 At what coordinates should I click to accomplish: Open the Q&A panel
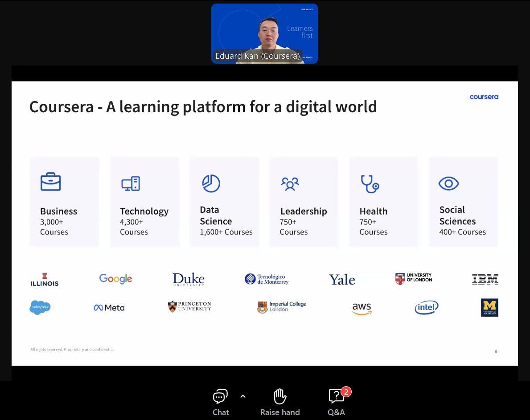pyautogui.click(x=336, y=403)
